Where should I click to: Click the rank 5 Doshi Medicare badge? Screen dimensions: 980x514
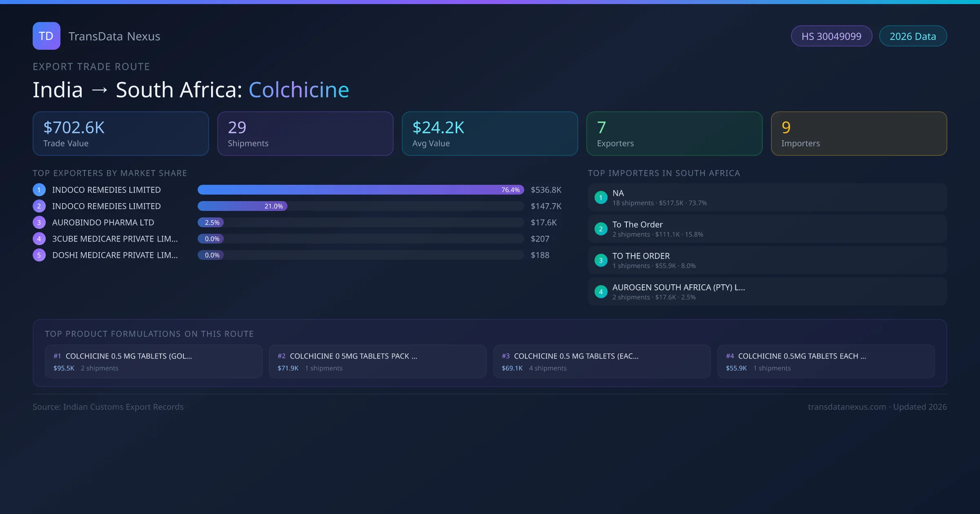click(x=39, y=255)
